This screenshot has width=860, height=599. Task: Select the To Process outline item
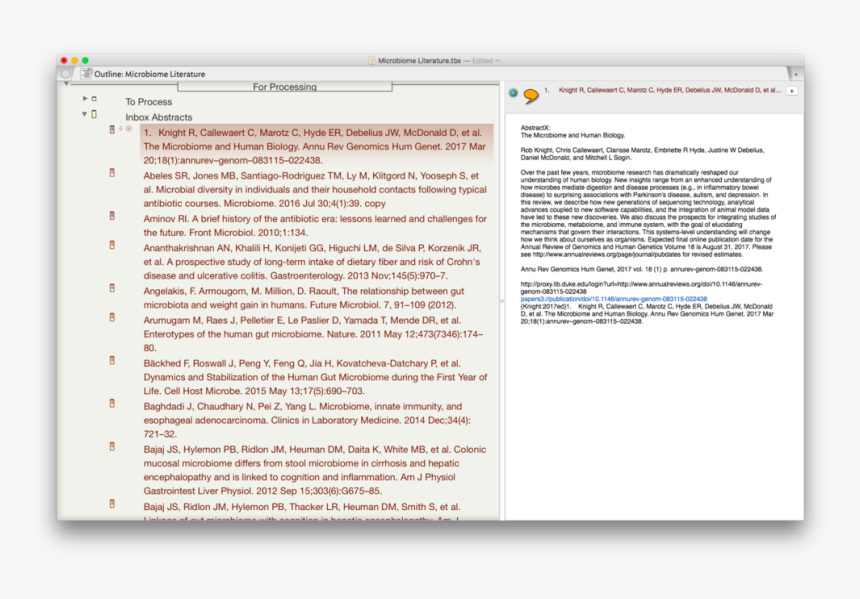coord(149,102)
